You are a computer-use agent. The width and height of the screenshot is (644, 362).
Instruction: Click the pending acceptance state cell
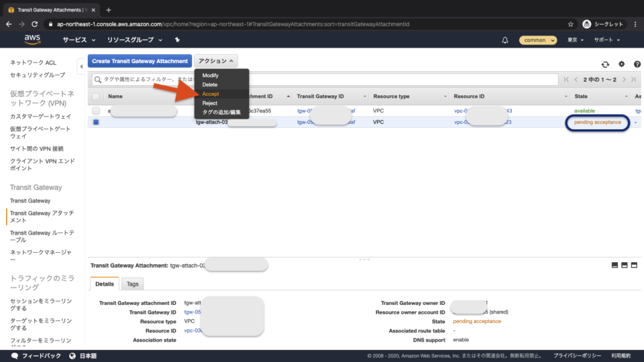597,122
